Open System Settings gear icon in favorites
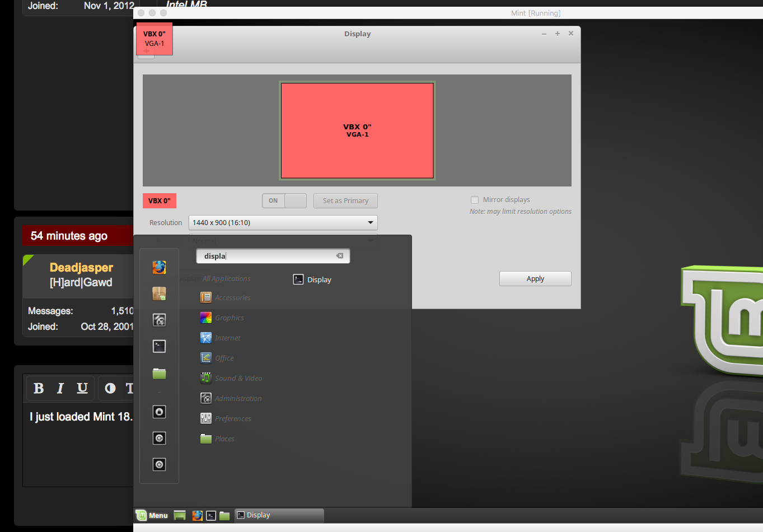This screenshot has height=532, width=763. coord(159,320)
